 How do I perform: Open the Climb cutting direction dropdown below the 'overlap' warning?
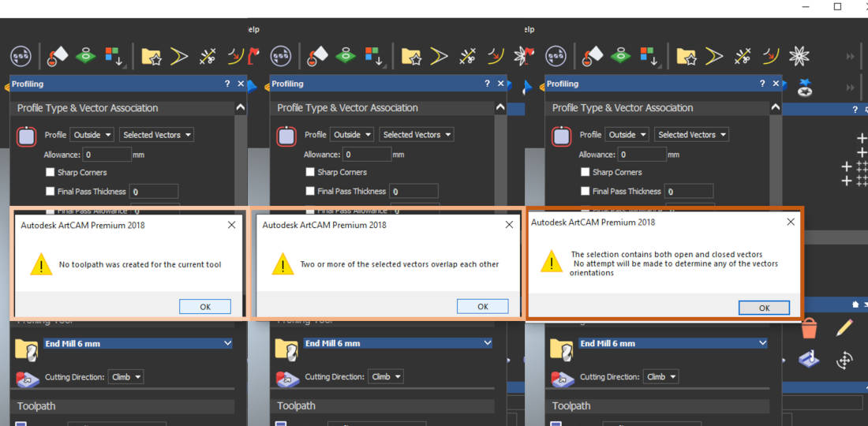point(385,376)
